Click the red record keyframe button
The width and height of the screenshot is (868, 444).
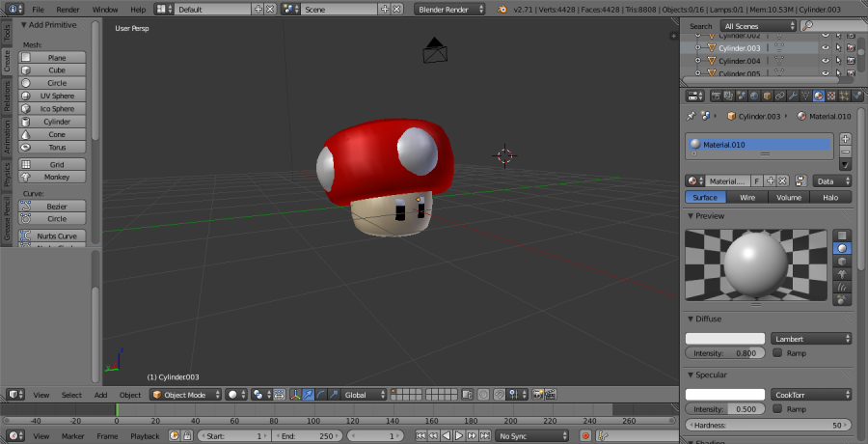586,436
